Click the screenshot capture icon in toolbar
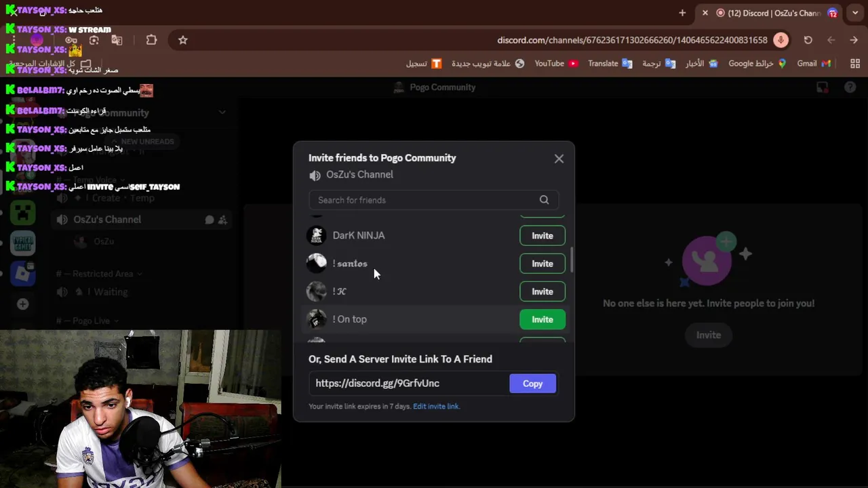This screenshot has height=488, width=868. pos(94,40)
